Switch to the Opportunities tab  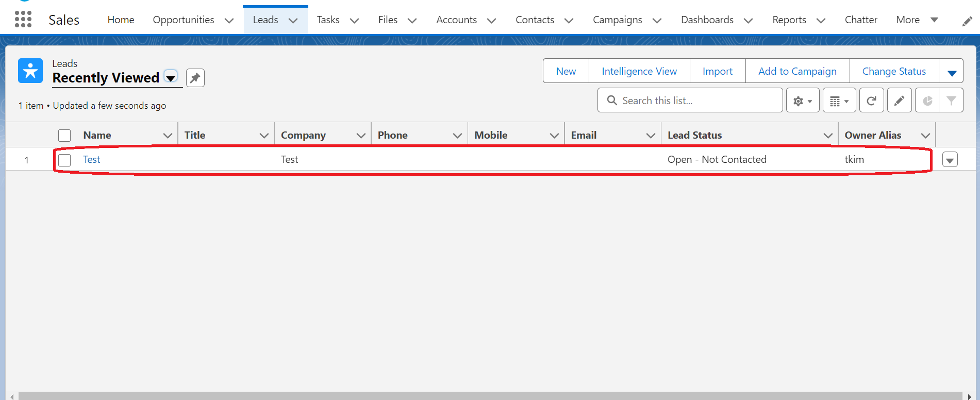tap(184, 20)
